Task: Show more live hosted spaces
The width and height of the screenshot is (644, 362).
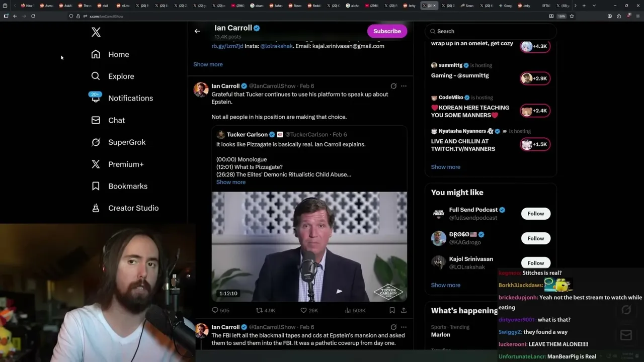Action: pos(446,167)
